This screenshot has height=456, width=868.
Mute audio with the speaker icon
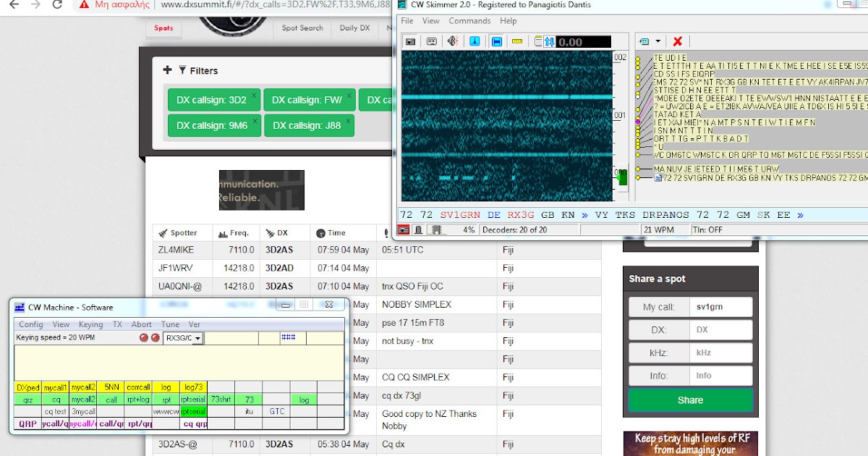click(x=451, y=41)
